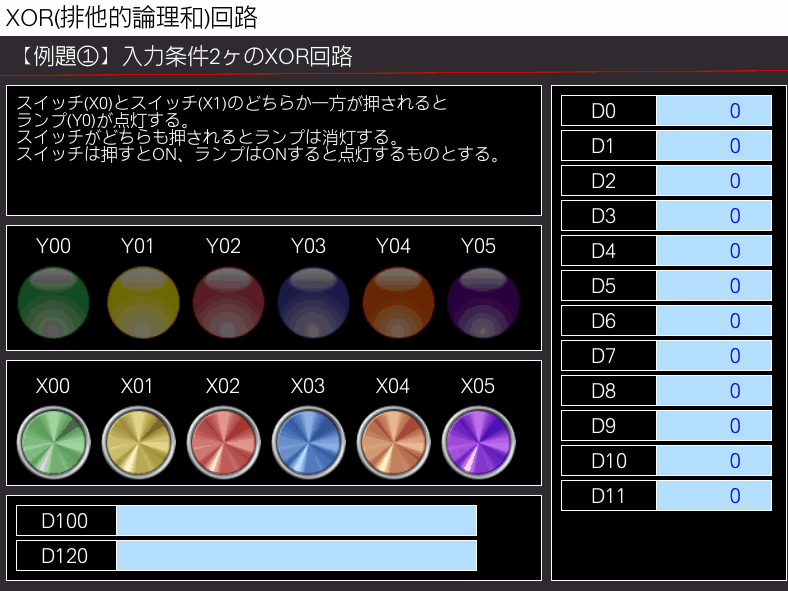Click the yellow Y01 lamp
The image size is (788, 591).
[143, 303]
